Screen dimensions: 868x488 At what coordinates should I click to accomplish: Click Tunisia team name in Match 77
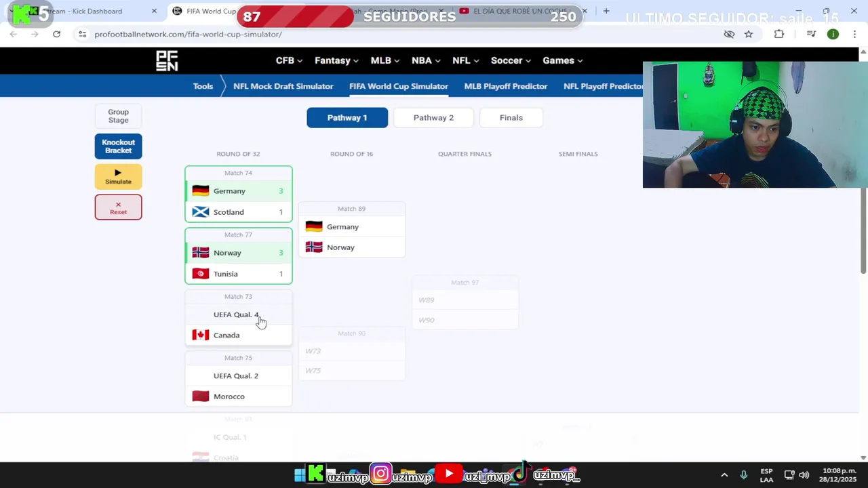coord(225,274)
